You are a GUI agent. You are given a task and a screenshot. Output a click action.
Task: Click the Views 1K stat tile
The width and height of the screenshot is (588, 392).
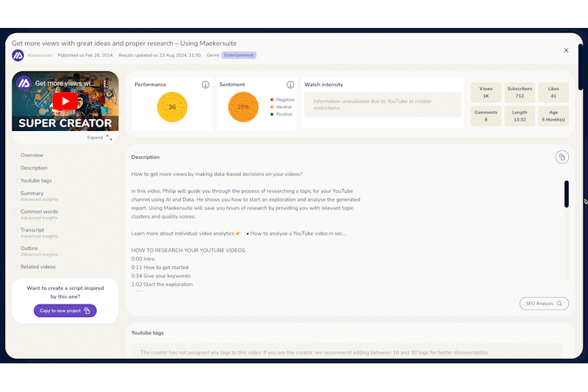coord(486,92)
